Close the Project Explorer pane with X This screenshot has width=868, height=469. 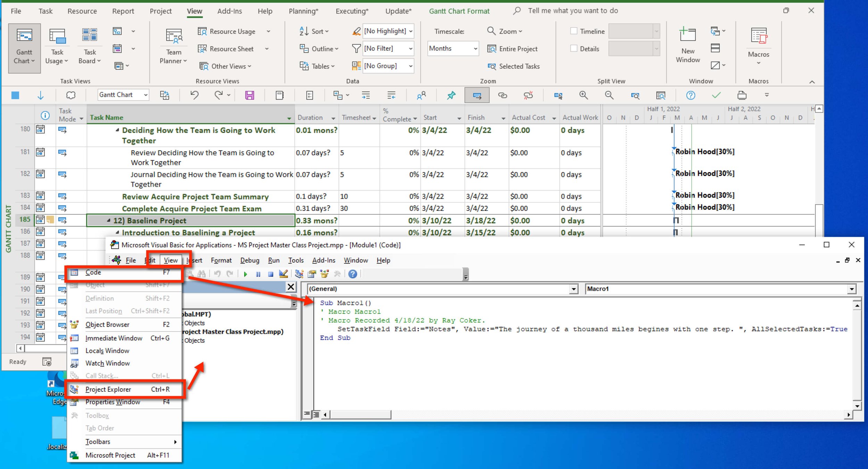tap(291, 287)
